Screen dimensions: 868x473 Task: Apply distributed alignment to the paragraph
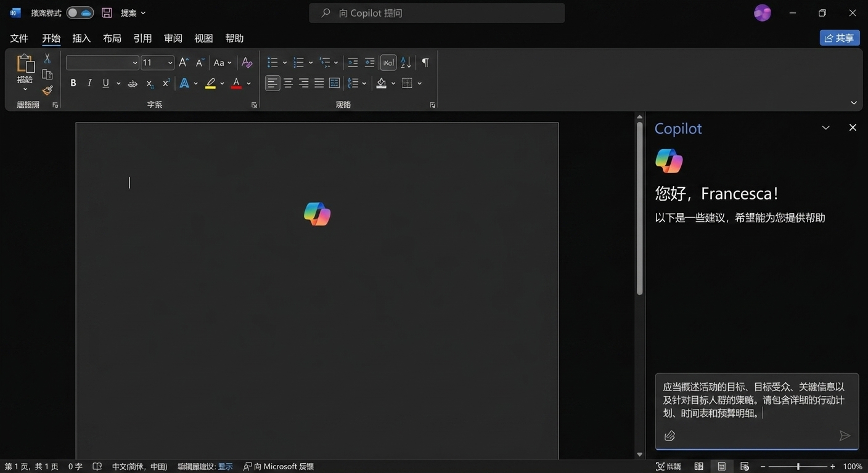(334, 83)
